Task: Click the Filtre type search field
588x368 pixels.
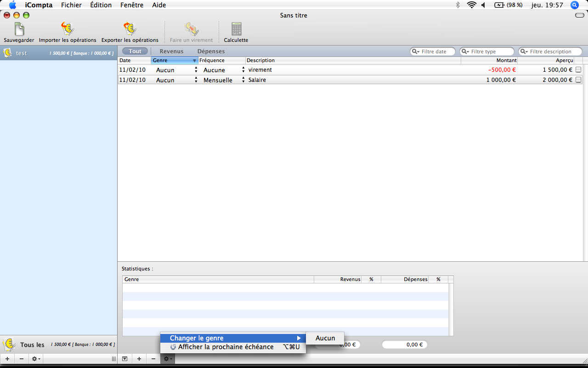Action: click(486, 52)
